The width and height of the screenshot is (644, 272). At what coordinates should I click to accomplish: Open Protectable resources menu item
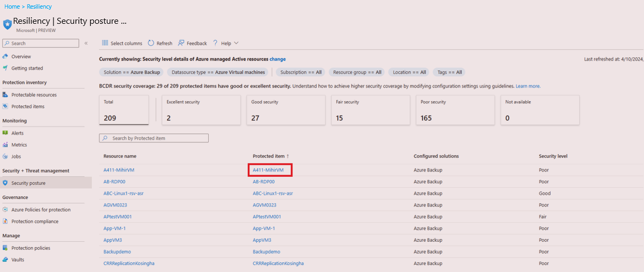(x=34, y=95)
